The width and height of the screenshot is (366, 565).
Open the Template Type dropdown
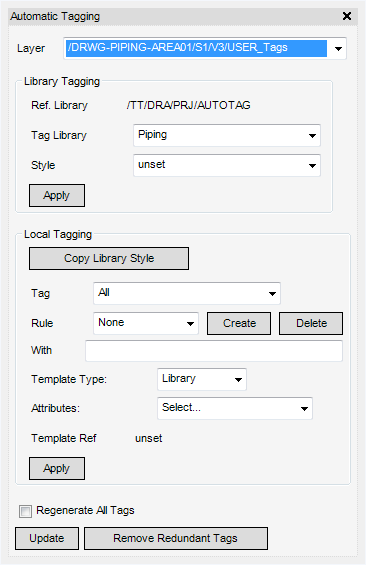point(202,379)
